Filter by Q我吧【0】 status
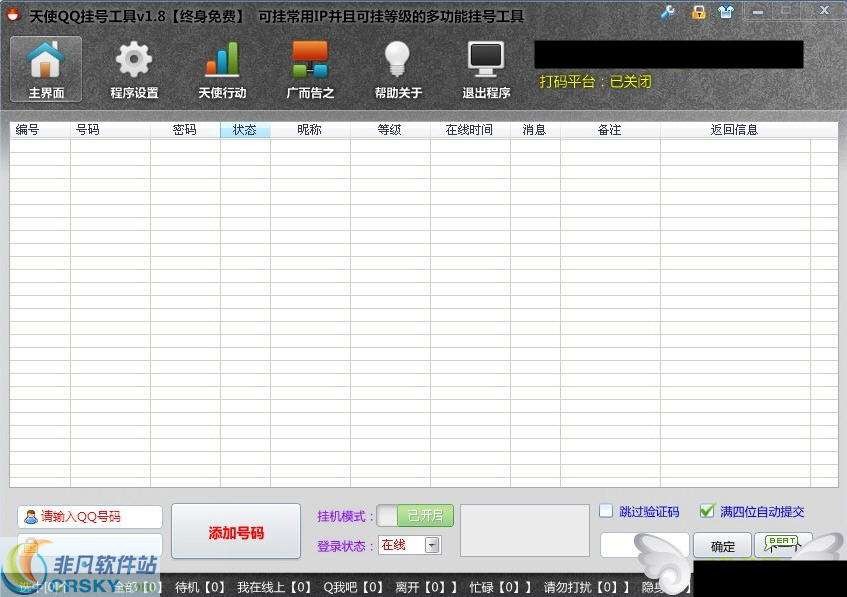The height and width of the screenshot is (597, 847). pyautogui.click(x=353, y=587)
